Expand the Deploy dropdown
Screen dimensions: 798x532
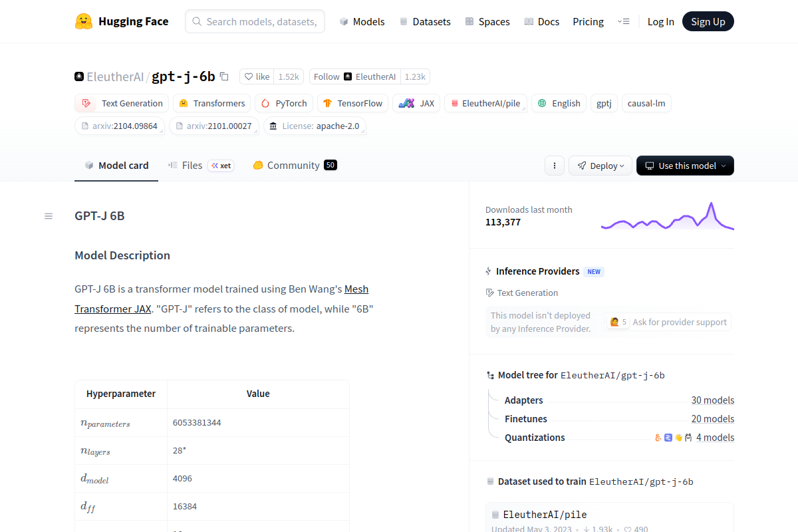click(x=600, y=166)
